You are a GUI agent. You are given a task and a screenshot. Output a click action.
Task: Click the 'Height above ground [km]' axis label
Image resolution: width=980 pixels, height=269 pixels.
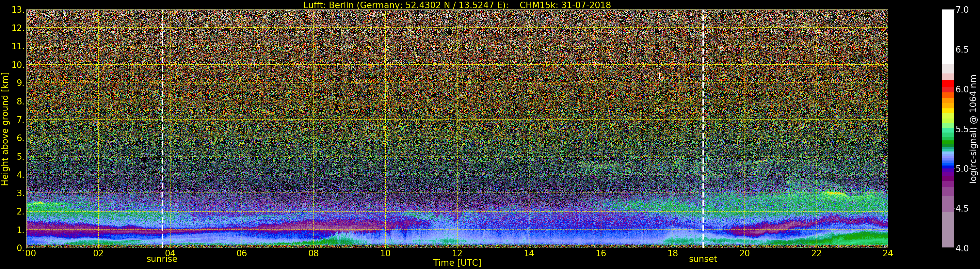[x=5, y=129]
